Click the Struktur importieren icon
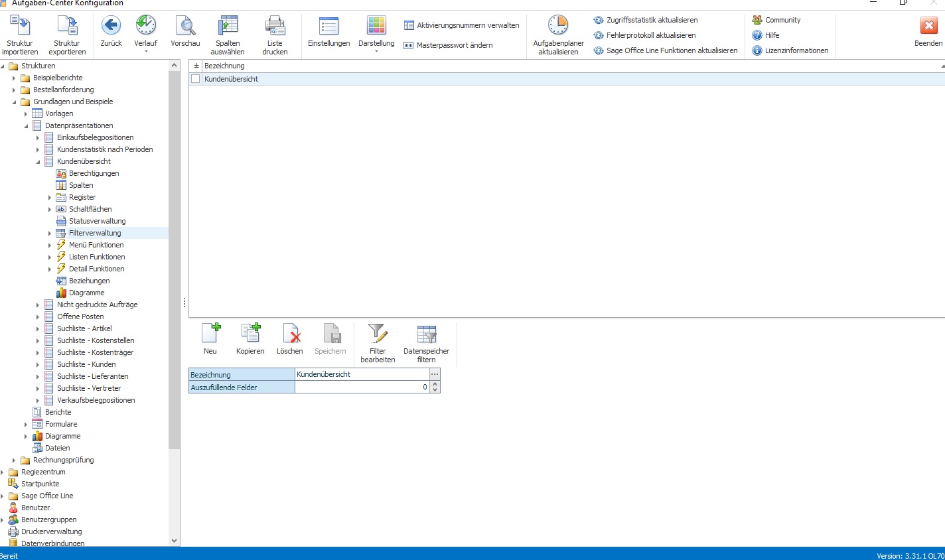945x560 pixels. [x=20, y=26]
